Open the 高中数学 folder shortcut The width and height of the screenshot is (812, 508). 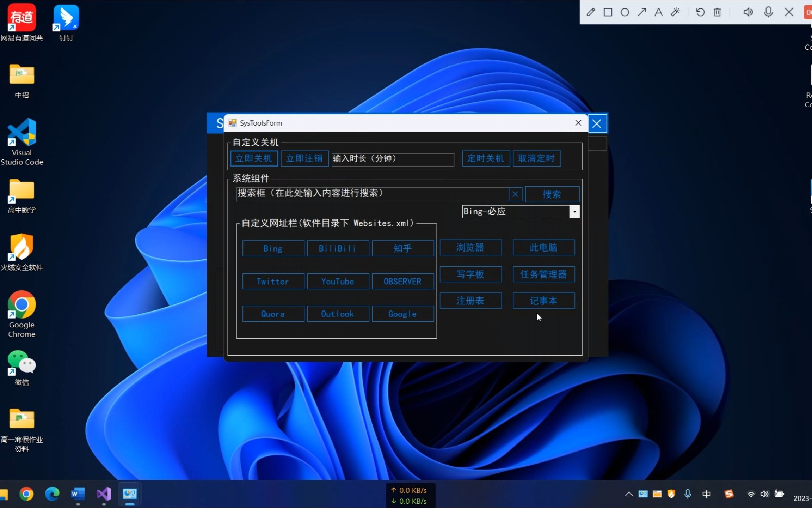pos(21,196)
